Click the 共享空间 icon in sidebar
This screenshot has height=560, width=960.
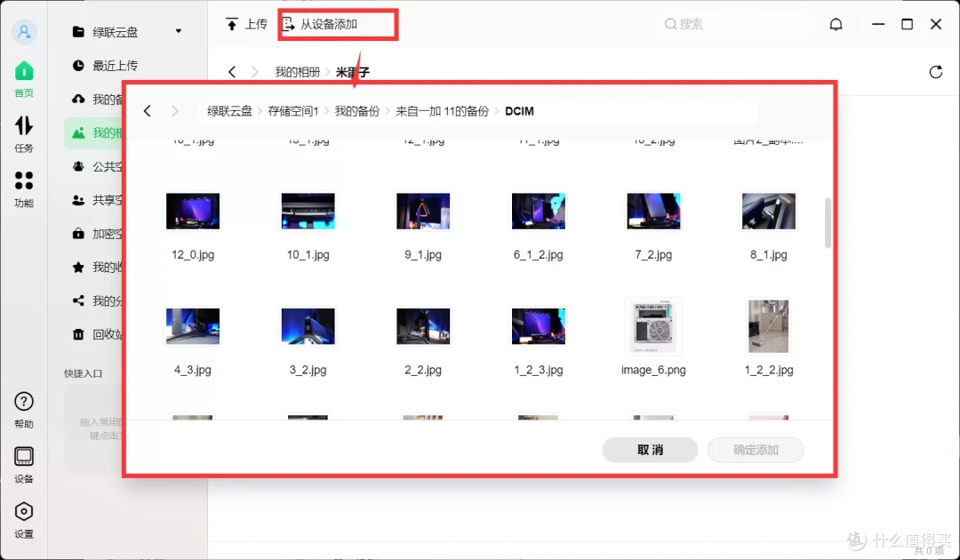coord(78,200)
